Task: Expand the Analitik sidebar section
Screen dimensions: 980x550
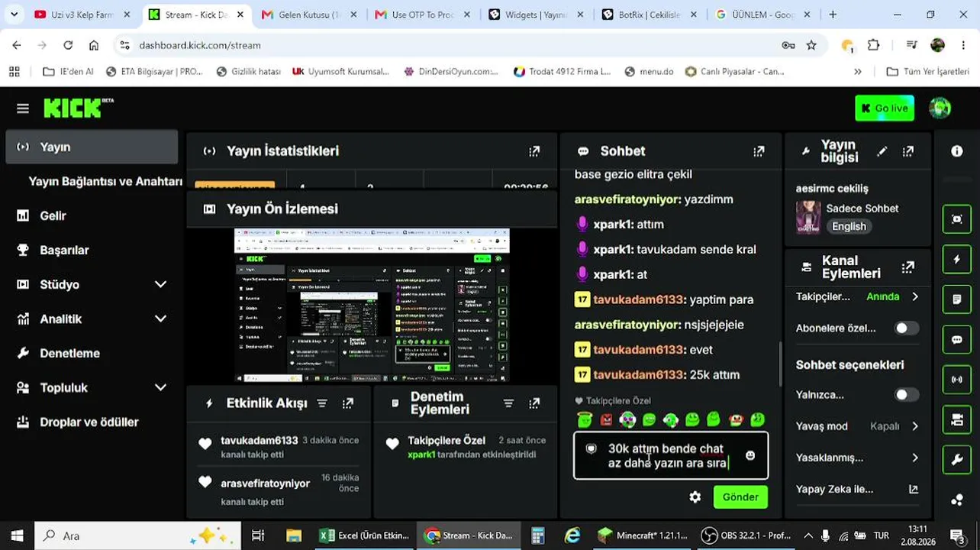Action: [160, 319]
